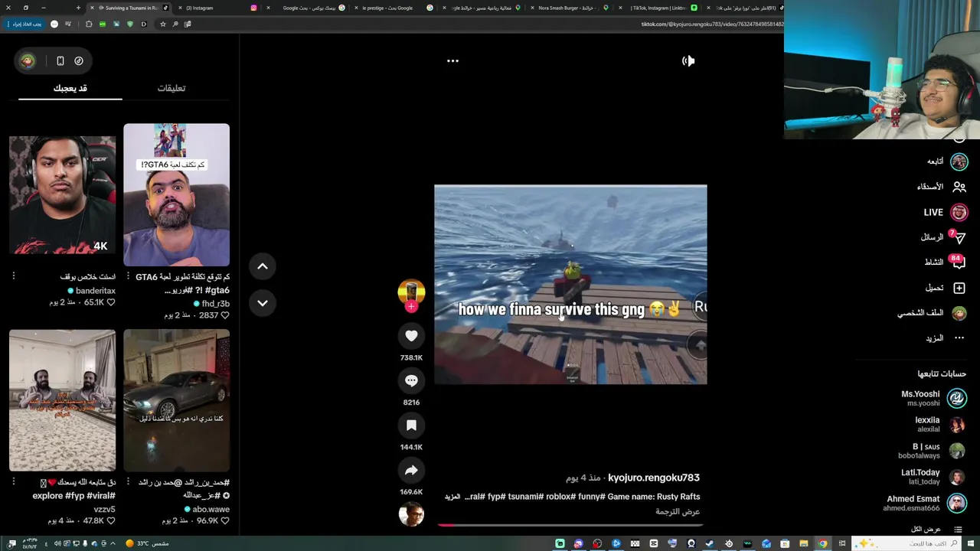Show all followed accounts via عرض الكل

pyautogui.click(x=936, y=530)
